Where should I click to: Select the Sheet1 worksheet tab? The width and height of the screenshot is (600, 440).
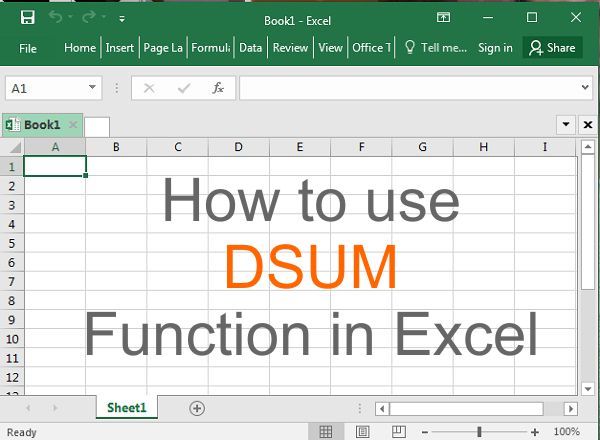pos(127,408)
